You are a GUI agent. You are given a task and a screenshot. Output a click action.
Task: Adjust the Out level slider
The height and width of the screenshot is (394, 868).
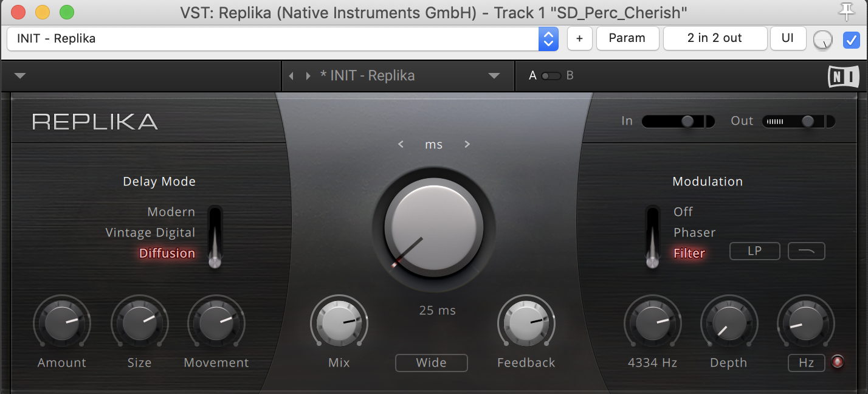[x=798, y=121]
